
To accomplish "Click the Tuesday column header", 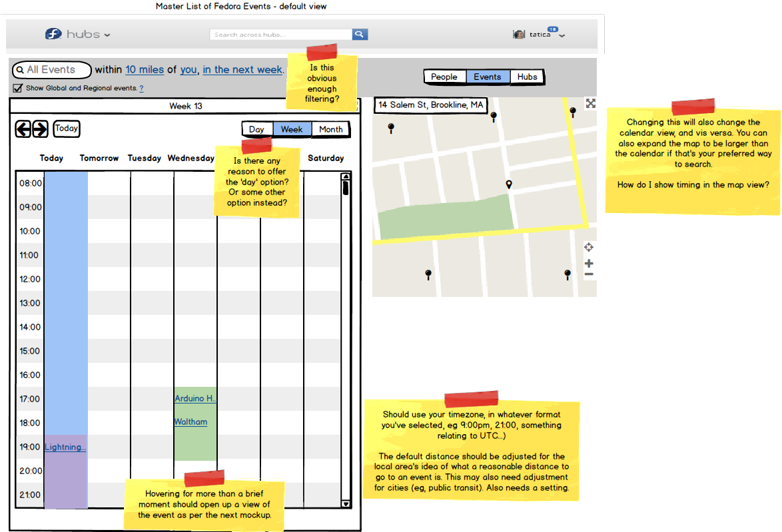I will (144, 158).
